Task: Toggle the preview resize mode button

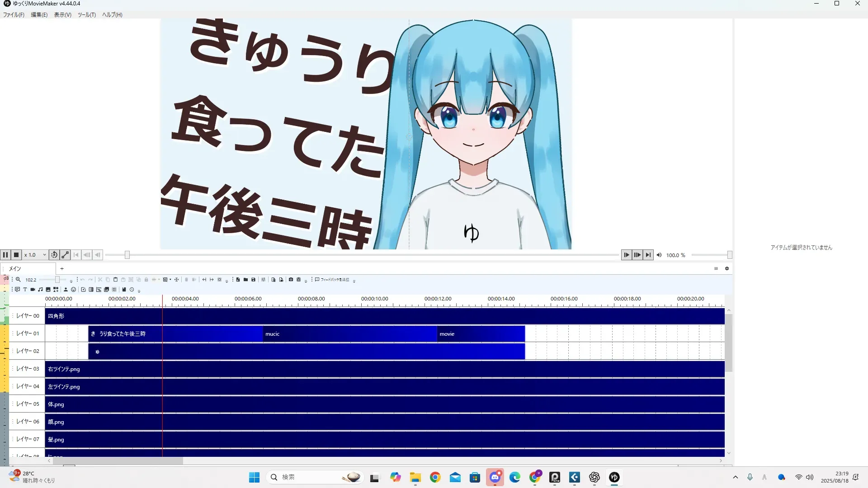Action: click(x=65, y=255)
